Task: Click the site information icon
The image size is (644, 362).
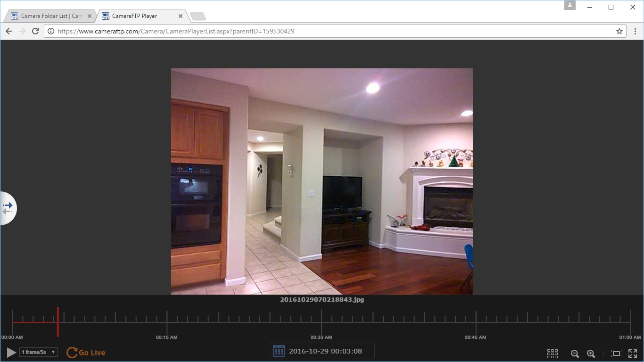Action: [50, 31]
